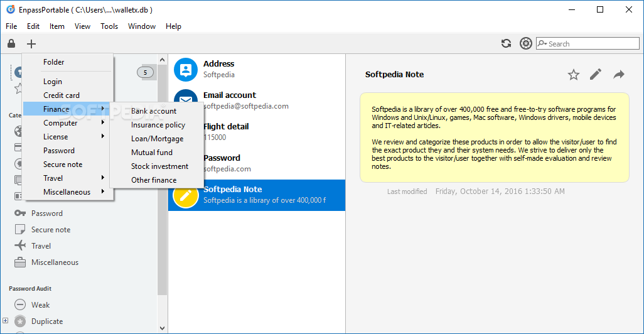Click the Last modified date text

coord(500,191)
